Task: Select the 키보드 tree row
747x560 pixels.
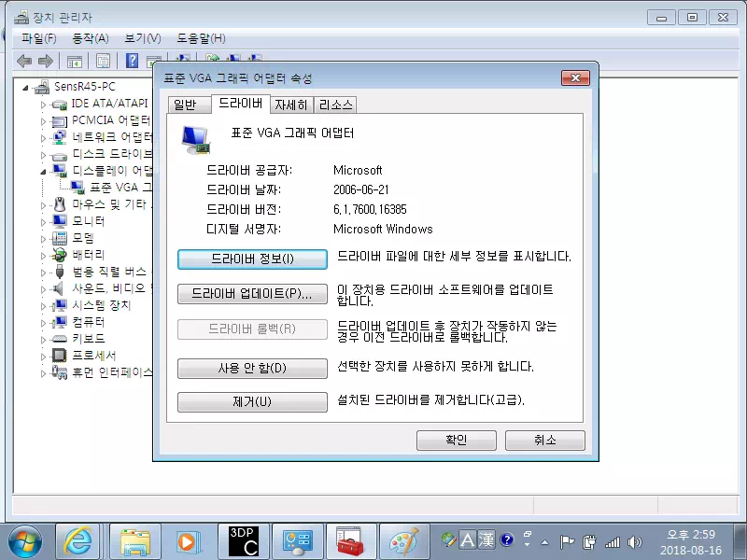Action: point(88,339)
